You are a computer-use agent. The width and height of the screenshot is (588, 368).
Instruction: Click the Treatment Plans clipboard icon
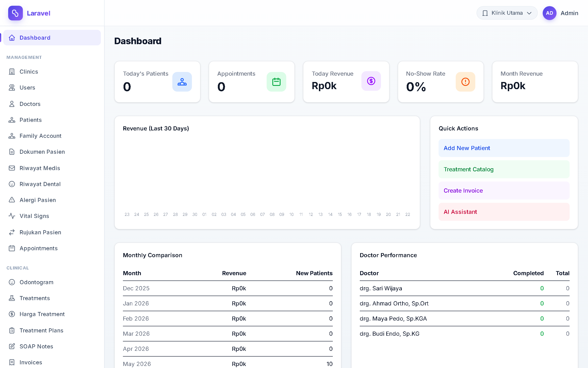(12, 331)
